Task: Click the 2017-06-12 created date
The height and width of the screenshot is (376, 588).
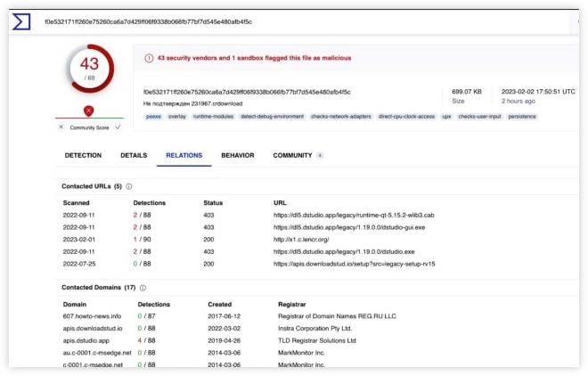Action: click(225, 316)
